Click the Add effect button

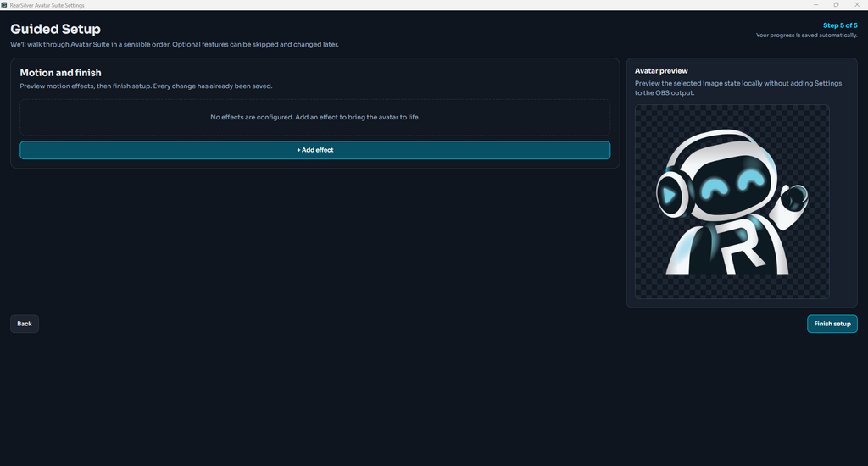click(x=315, y=150)
